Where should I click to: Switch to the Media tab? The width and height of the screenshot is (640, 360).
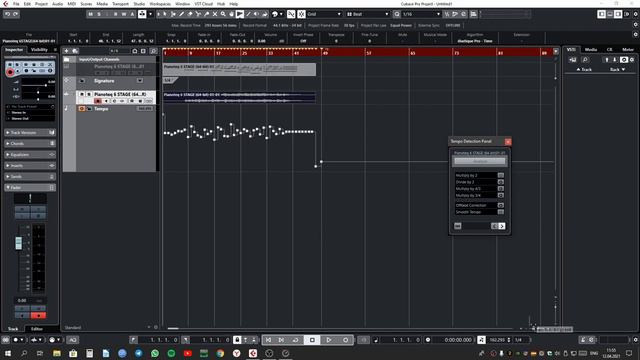[591, 50]
